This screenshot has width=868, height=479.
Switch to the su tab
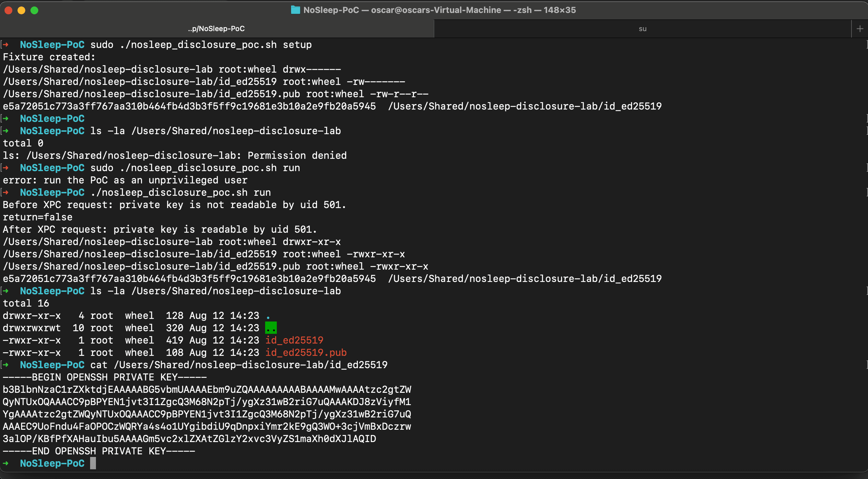coord(643,29)
